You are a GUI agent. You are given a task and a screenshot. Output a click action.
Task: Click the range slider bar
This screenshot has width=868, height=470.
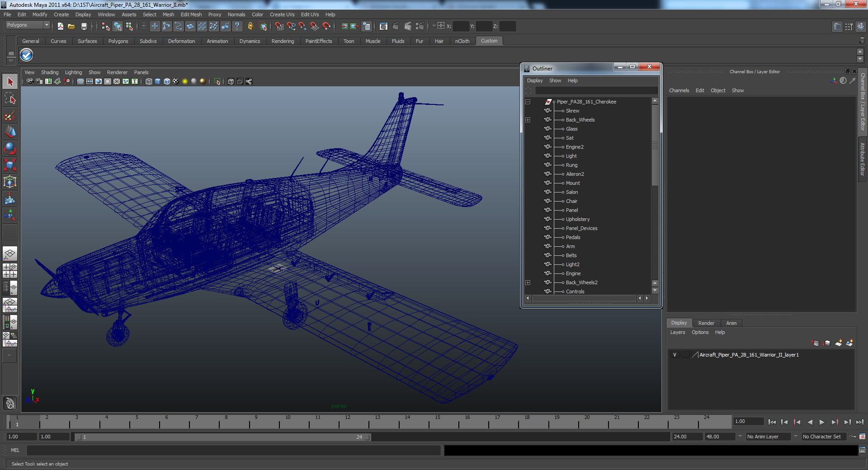(222, 437)
